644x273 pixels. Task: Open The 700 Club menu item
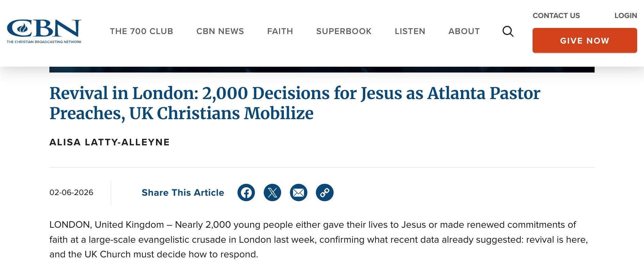coord(141,31)
